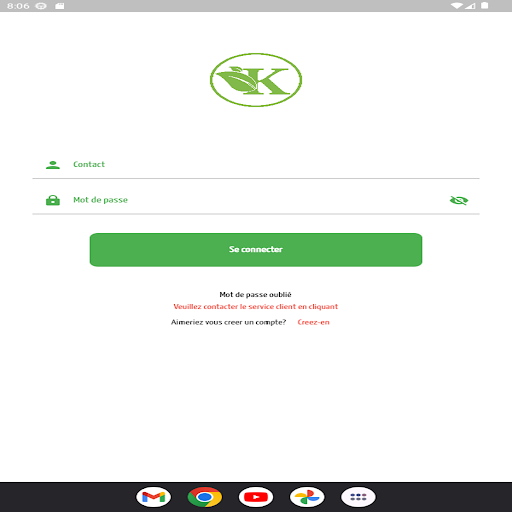Open the app drawer grid icon
Image resolution: width=512 pixels, height=512 pixels.
[x=358, y=497]
